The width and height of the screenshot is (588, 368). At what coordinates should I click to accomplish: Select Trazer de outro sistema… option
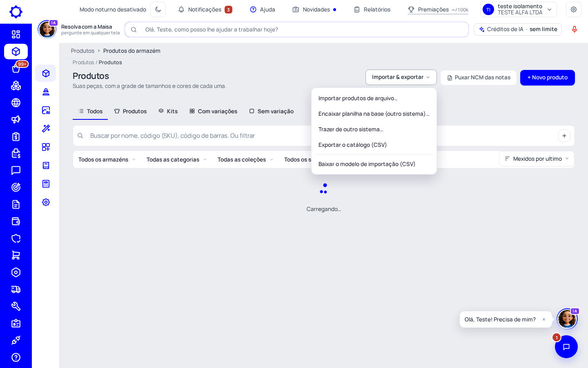click(x=374, y=129)
